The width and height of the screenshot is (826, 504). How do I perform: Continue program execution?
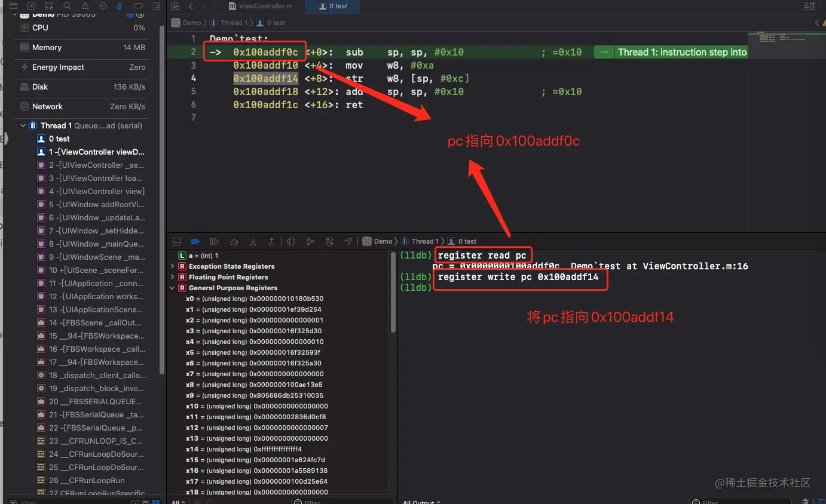(x=214, y=241)
